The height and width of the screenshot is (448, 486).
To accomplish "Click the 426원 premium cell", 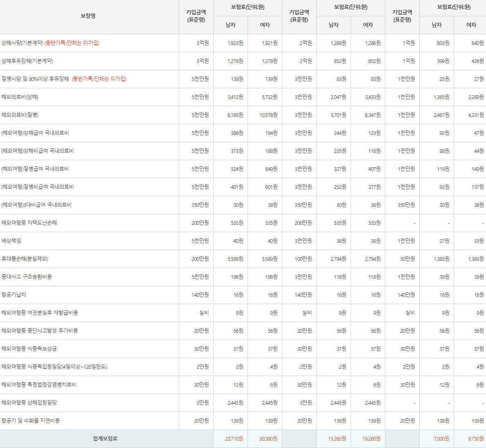I will click(478, 61).
